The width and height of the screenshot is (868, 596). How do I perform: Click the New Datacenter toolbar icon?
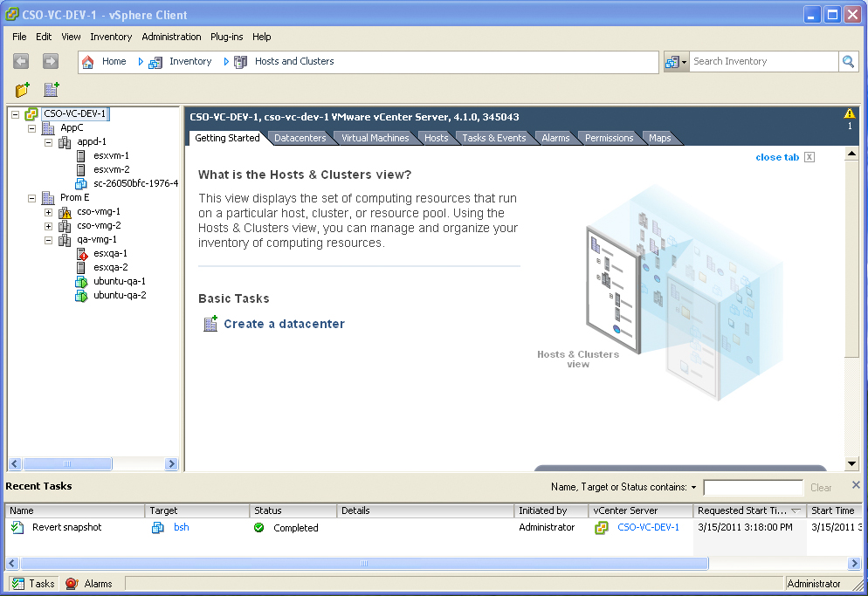click(x=52, y=90)
